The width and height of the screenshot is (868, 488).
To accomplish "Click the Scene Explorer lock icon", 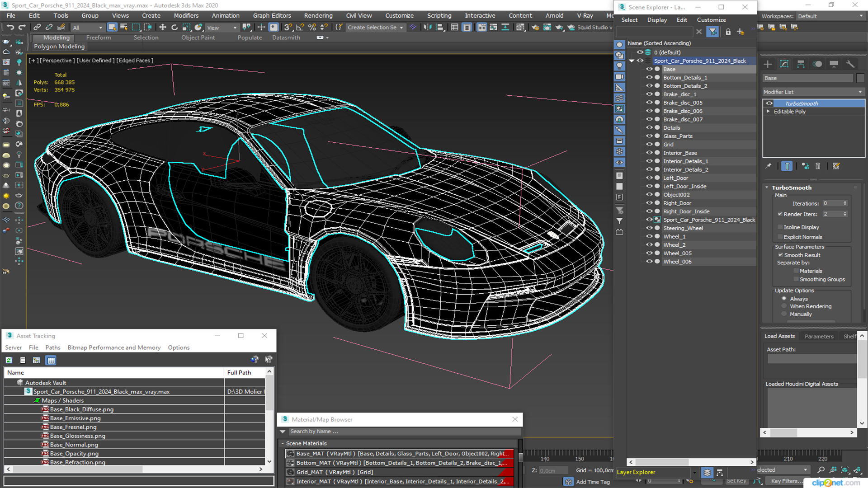I will click(x=728, y=32).
